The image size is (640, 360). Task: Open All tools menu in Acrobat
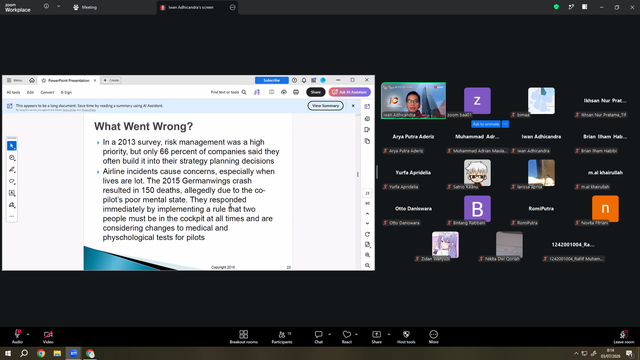(13, 92)
